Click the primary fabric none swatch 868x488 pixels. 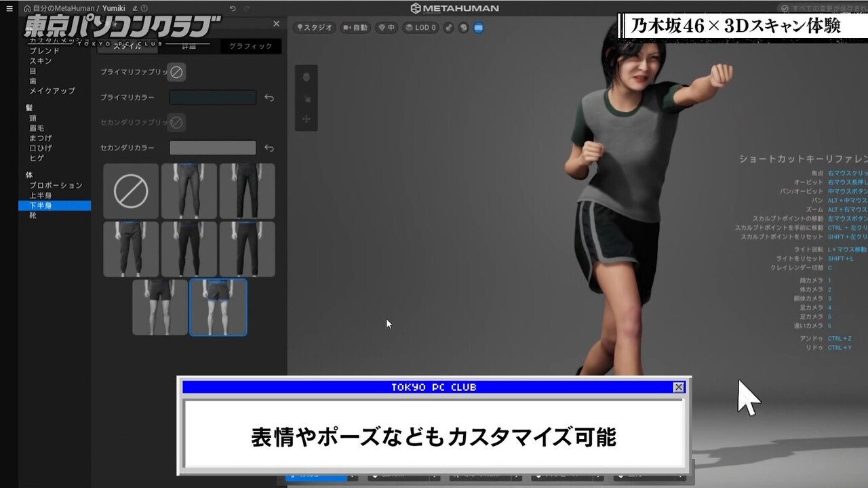tap(176, 72)
